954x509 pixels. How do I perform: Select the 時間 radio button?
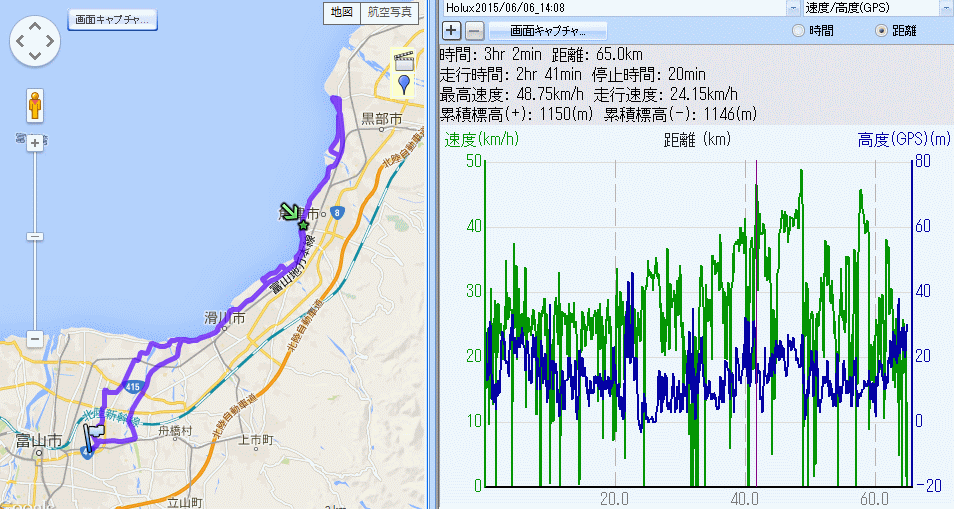click(x=798, y=31)
